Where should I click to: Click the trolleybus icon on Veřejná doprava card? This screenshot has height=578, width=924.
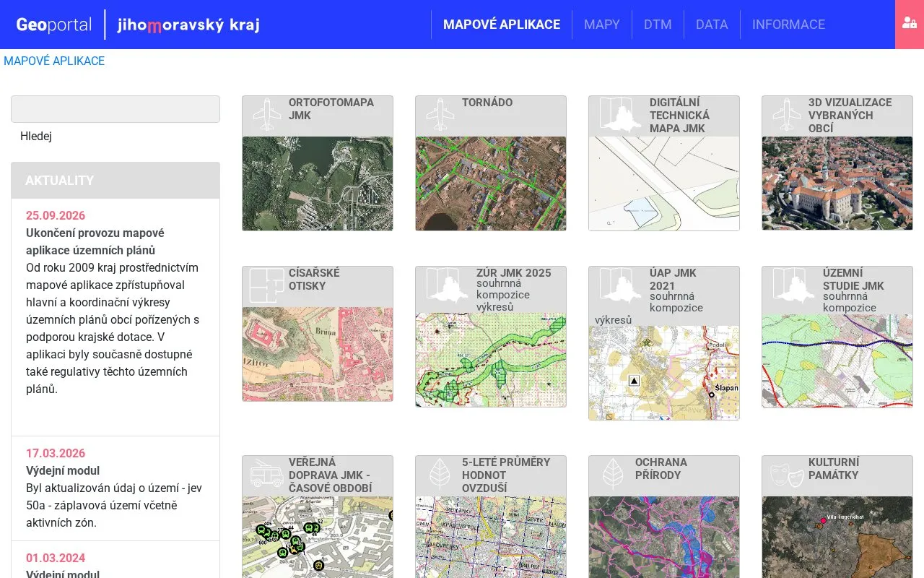(x=266, y=474)
